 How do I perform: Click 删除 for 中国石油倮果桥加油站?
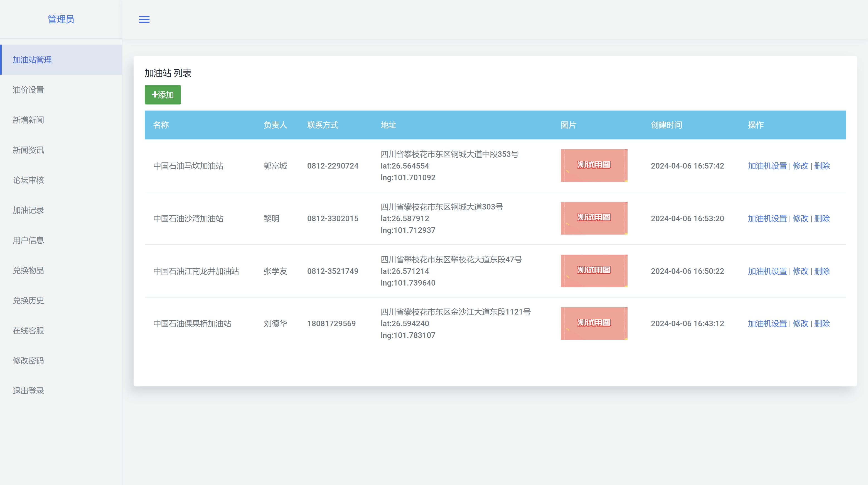point(822,323)
